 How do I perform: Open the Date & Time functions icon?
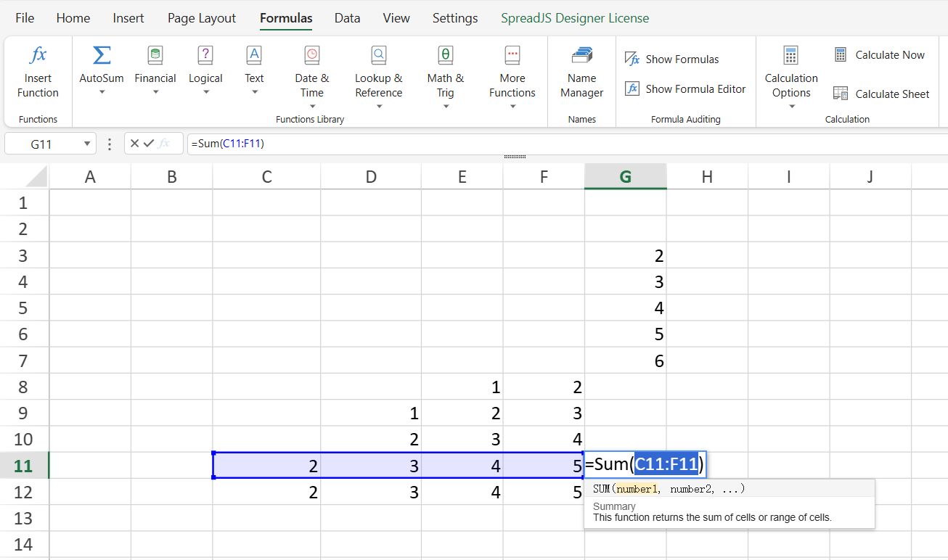(x=312, y=54)
